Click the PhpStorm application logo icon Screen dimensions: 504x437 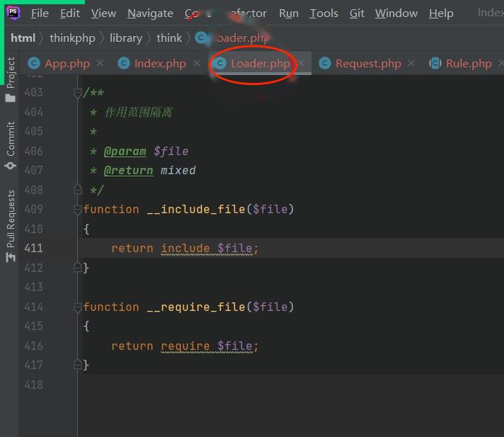(x=13, y=13)
